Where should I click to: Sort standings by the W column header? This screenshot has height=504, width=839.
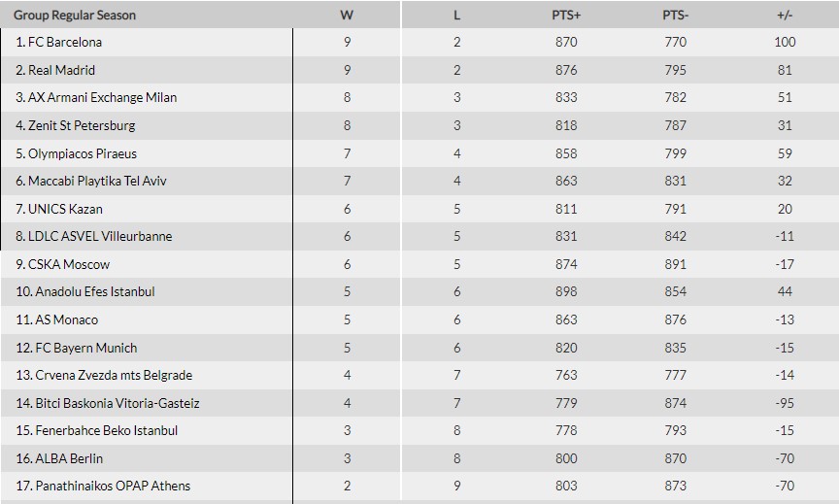point(347,16)
